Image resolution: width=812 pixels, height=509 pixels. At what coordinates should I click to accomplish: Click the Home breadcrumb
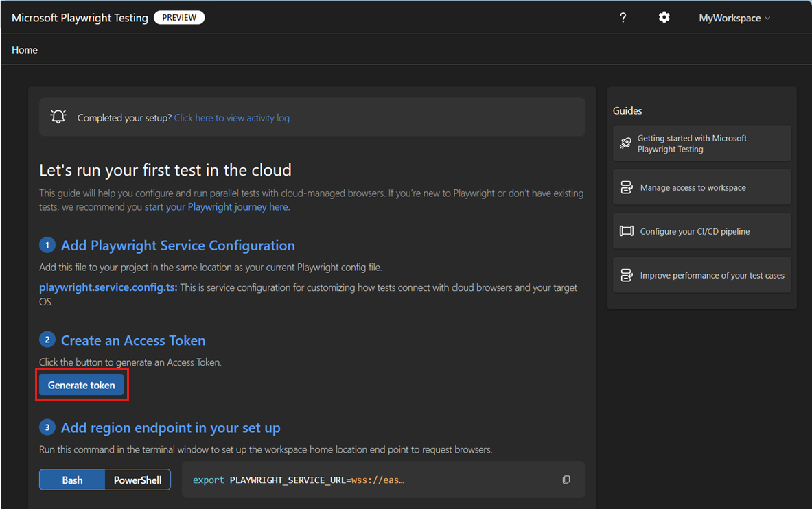[x=24, y=49]
